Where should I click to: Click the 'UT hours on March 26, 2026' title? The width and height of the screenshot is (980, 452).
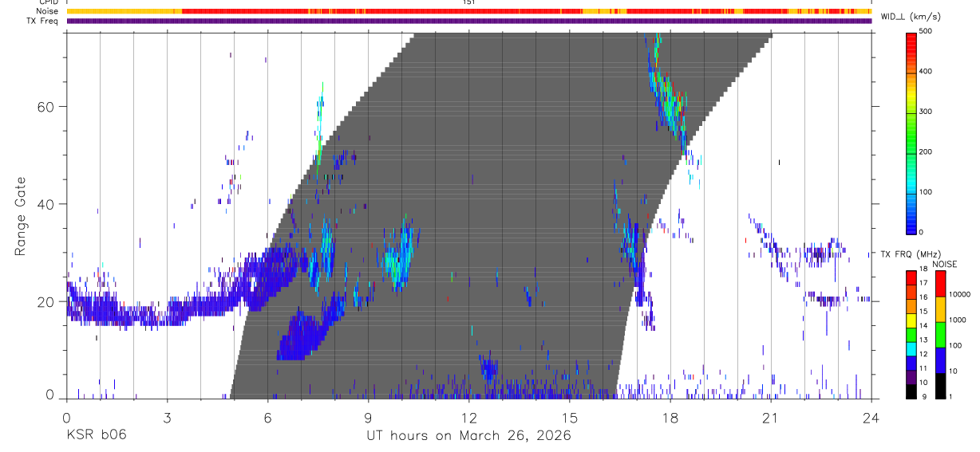click(468, 435)
